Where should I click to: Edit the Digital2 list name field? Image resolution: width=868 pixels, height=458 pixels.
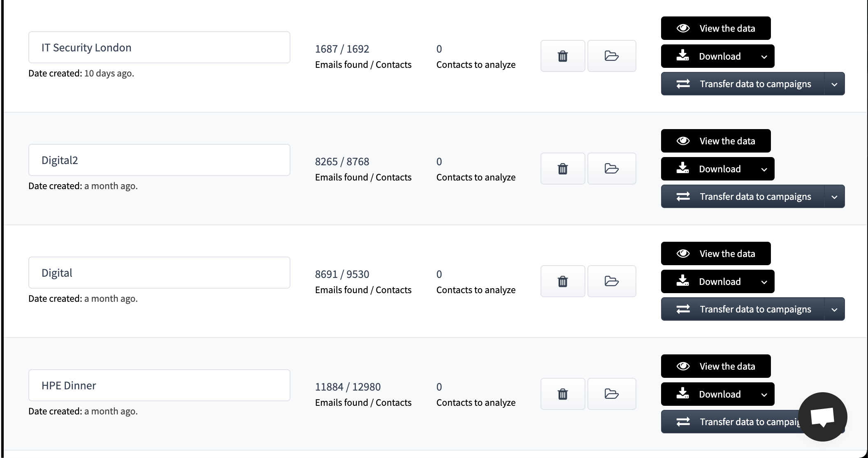pos(159,160)
